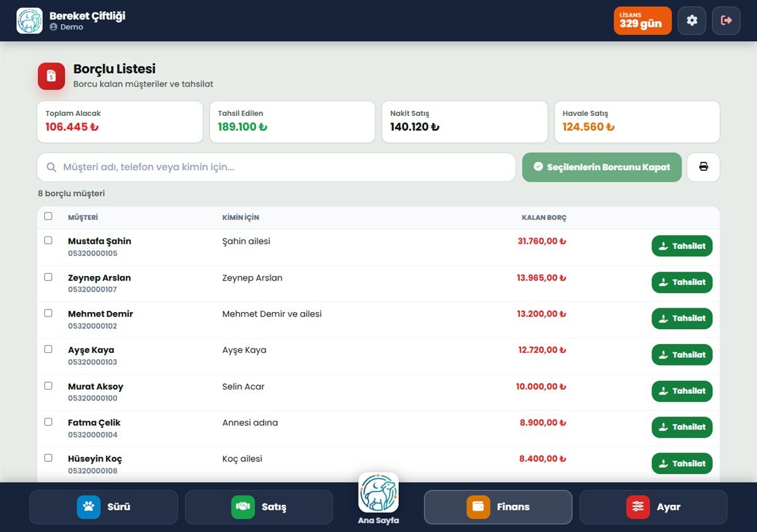This screenshot has height=532, width=757.
Task: Click the Tahsil Edilen summary card
Action: click(293, 122)
